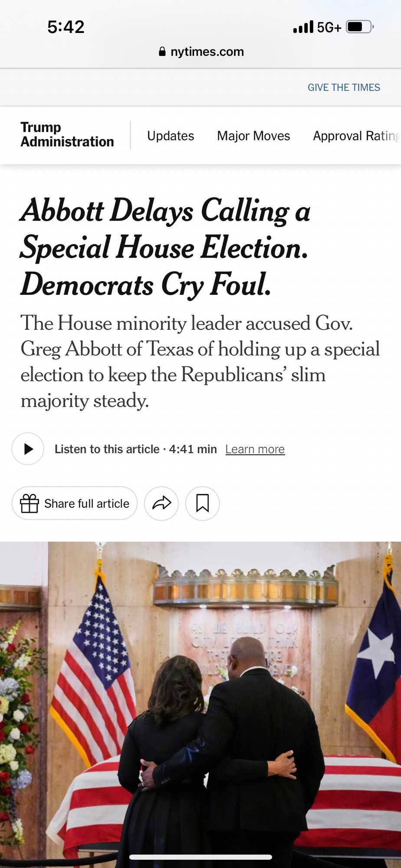This screenshot has width=401, height=868.
Task: Switch to the Major Moves tab
Action: pyautogui.click(x=253, y=136)
